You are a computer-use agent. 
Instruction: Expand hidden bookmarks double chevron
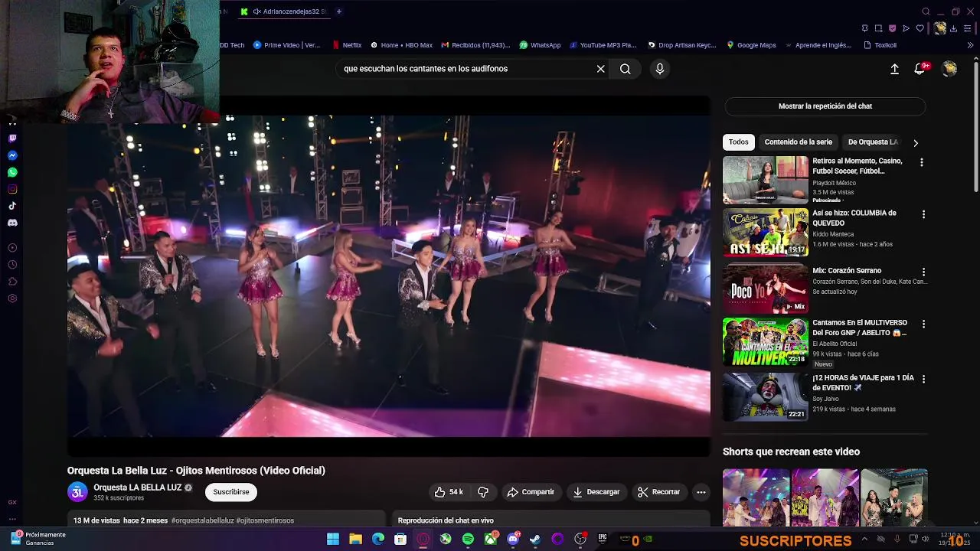[971, 45]
